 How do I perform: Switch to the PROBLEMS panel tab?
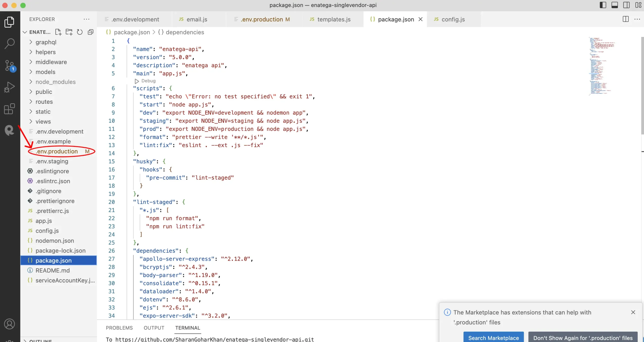pos(119,328)
